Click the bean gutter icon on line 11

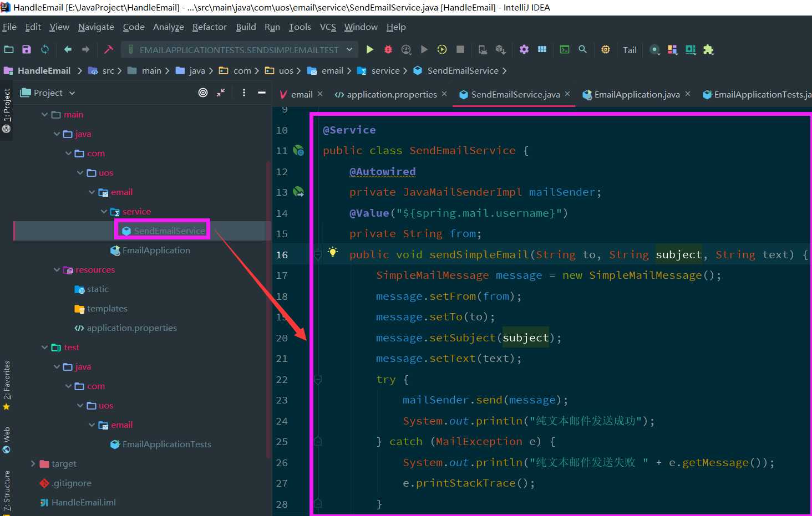coord(298,150)
